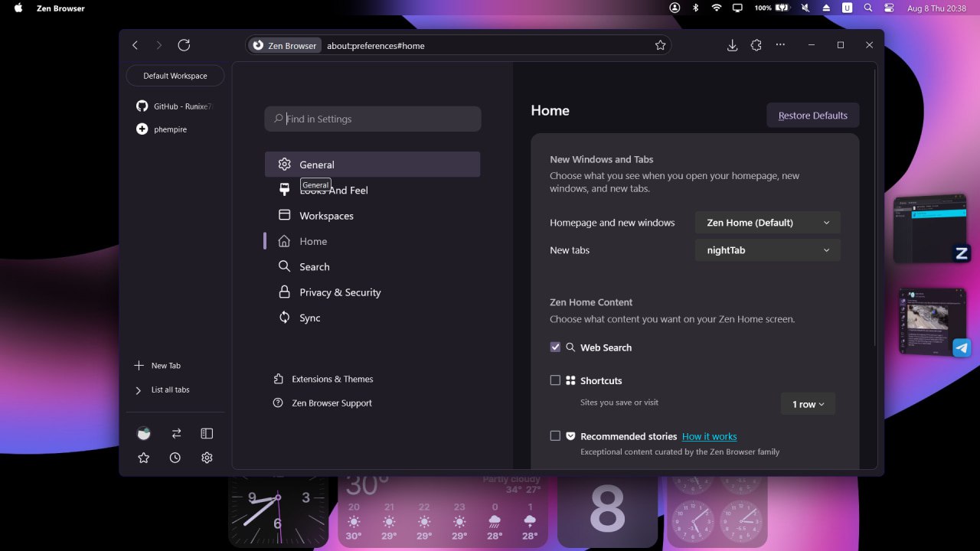The width and height of the screenshot is (980, 551).
Task: Select the Home settings category
Action: [x=372, y=241]
